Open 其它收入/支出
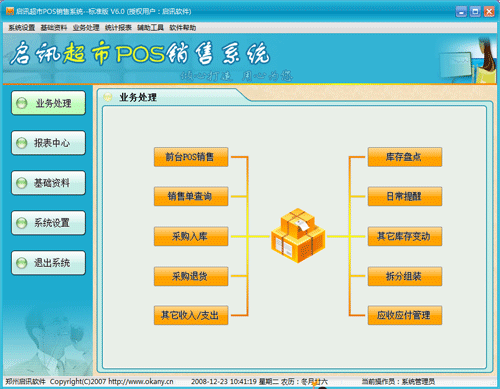The width and height of the screenshot is (500, 389). tap(191, 315)
